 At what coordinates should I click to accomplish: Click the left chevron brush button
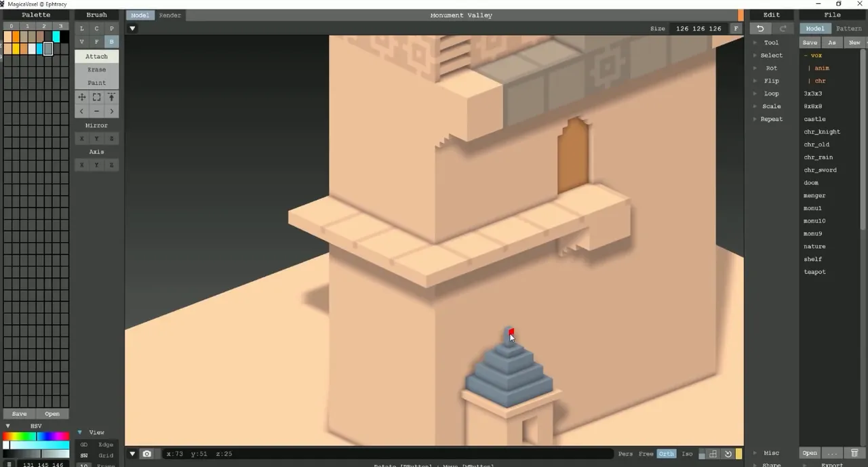point(81,111)
